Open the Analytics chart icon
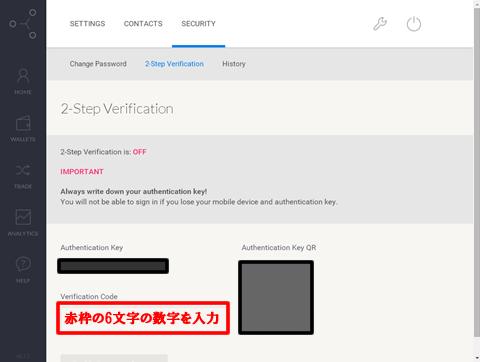The width and height of the screenshot is (480, 362). click(x=23, y=217)
